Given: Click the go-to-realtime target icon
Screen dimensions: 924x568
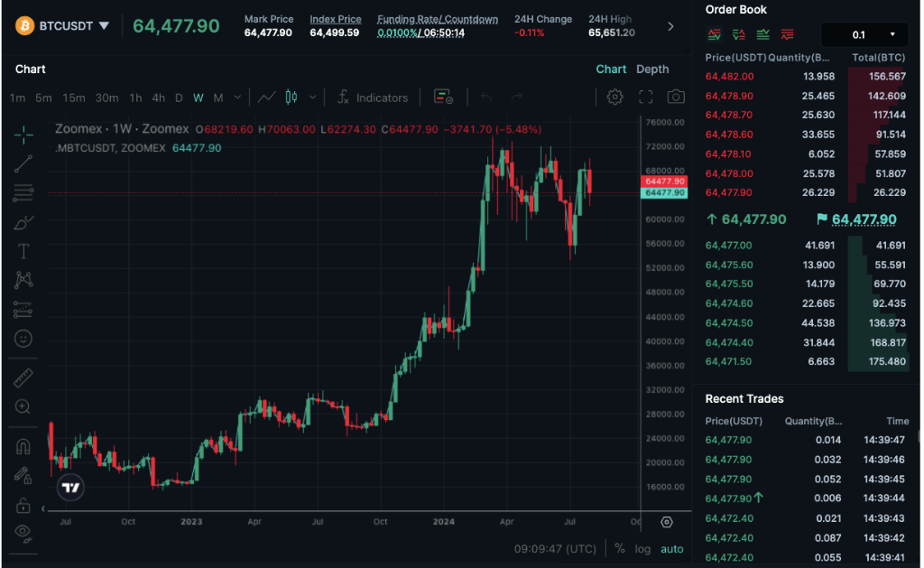Looking at the screenshot, I should pos(667,522).
